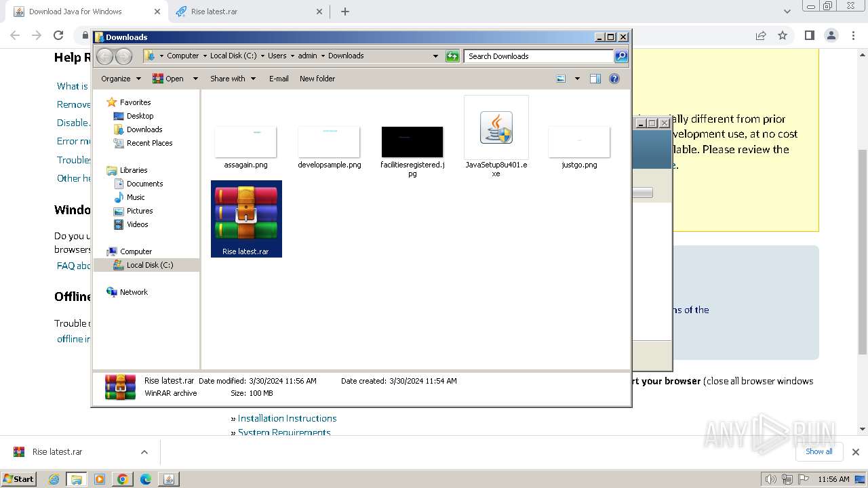Open the Windows Start menu

(x=19, y=479)
